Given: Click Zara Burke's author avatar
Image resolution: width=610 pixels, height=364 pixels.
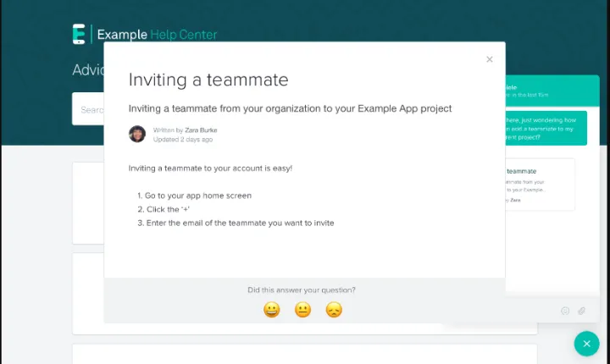Looking at the screenshot, I should click(x=137, y=134).
